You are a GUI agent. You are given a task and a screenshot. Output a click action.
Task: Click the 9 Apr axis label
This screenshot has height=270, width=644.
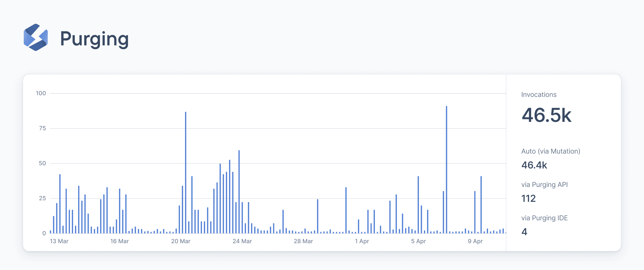pos(475,241)
